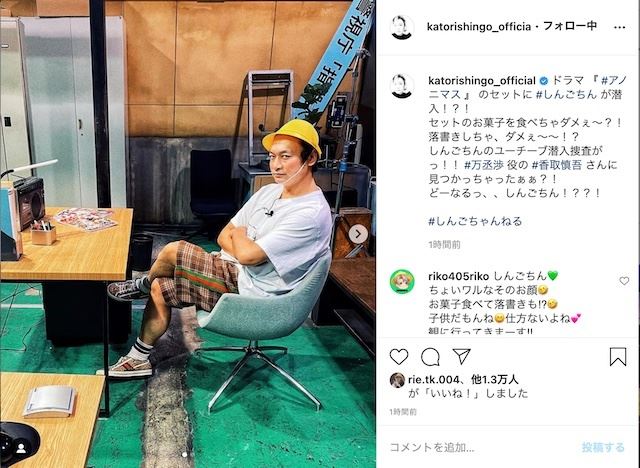Open riko405riko's green avatar

click(x=402, y=282)
